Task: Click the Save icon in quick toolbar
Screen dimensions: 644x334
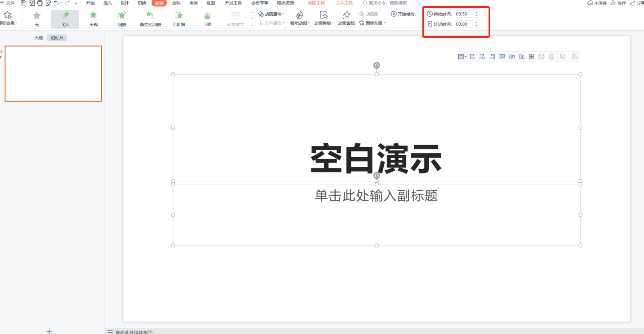Action: point(24,3)
